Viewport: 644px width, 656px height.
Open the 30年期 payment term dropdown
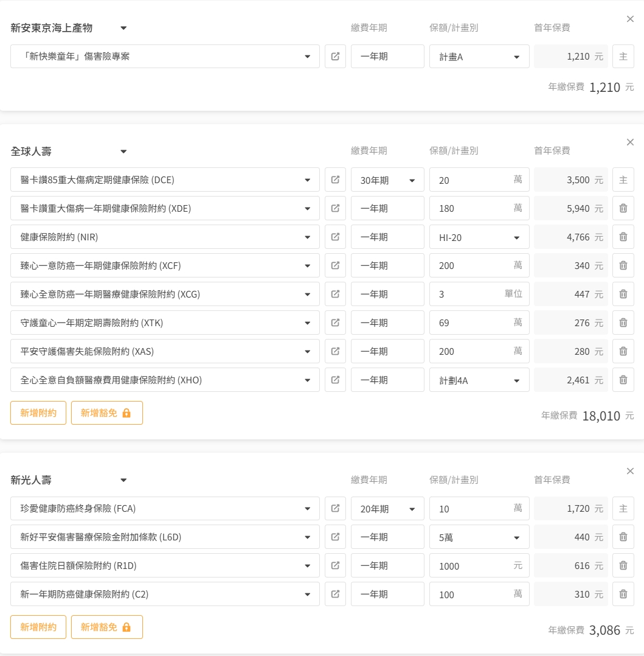point(387,180)
